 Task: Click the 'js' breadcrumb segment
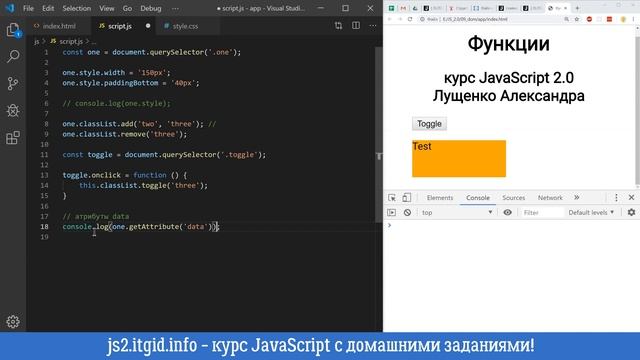click(37, 41)
